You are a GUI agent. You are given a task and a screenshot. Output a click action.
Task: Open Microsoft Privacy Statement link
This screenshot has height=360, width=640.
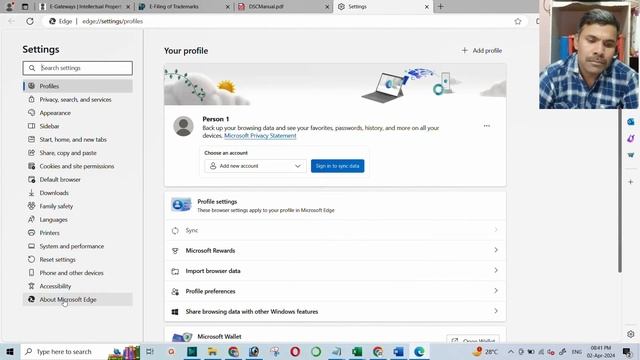[260, 136]
